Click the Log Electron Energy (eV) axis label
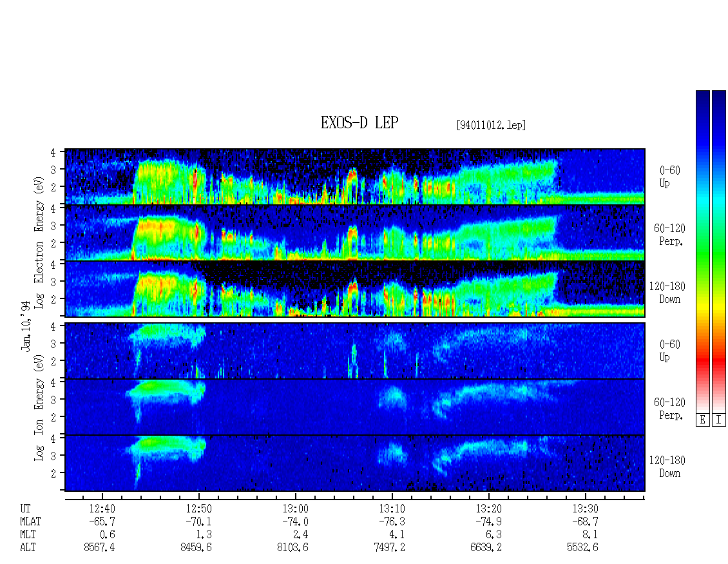Image resolution: width=728 pixels, height=564 pixels. click(x=39, y=242)
